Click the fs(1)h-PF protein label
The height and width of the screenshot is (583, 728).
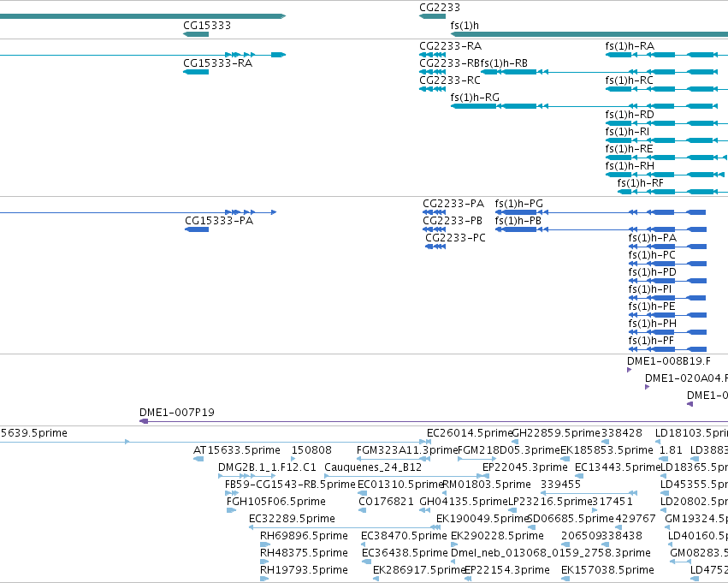click(x=651, y=342)
